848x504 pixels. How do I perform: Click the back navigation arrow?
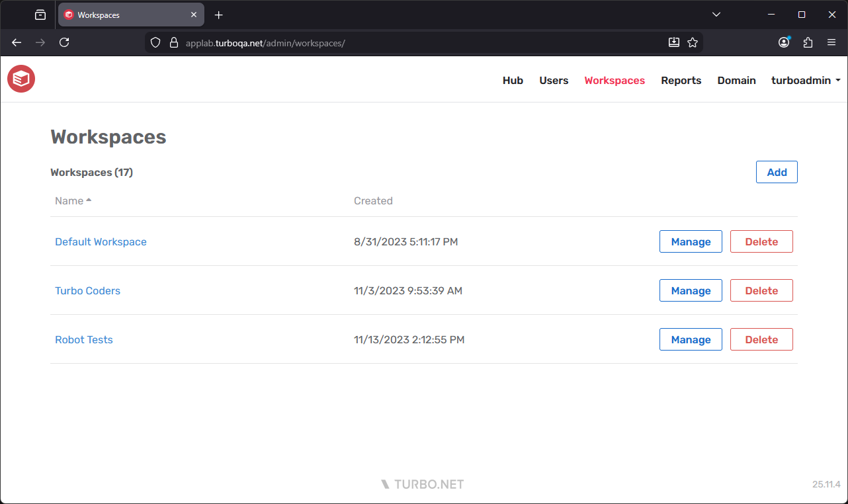point(16,42)
